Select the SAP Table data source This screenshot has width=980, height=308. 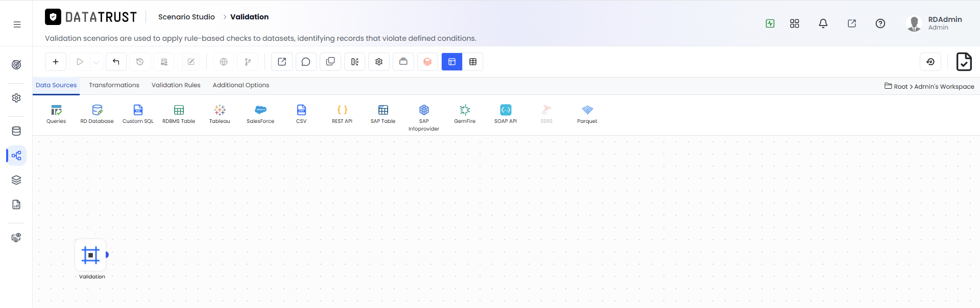(383, 114)
